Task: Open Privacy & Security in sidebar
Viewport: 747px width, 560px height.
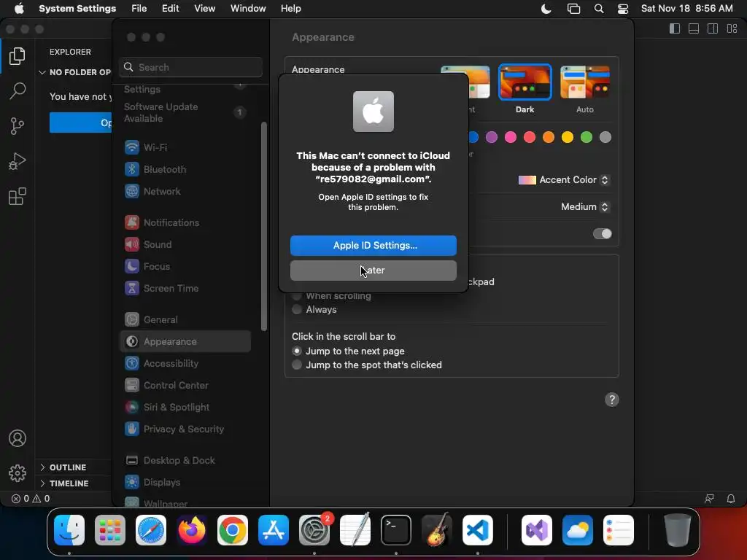Action: click(x=185, y=429)
